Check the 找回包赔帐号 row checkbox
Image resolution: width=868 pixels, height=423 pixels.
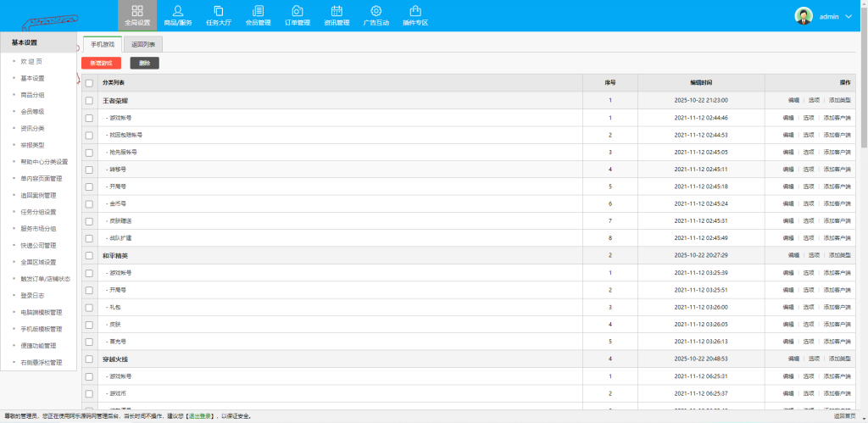point(89,135)
